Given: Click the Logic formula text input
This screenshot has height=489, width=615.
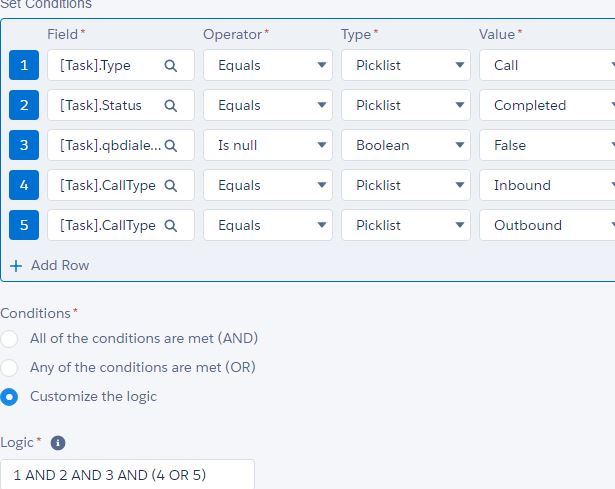Looking at the screenshot, I should click(127, 475).
